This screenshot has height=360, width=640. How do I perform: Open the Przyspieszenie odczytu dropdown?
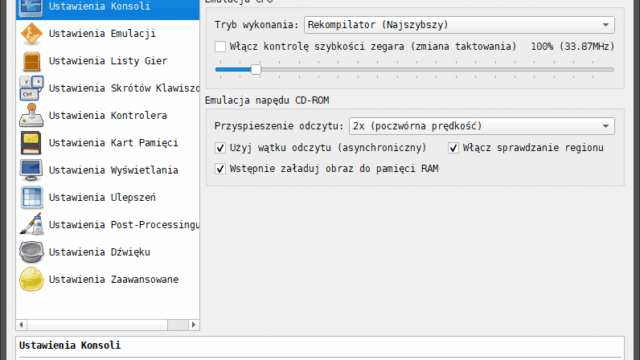coord(482,126)
